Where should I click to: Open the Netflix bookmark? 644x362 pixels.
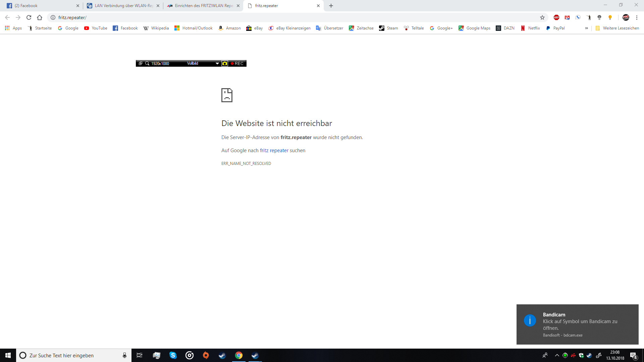tap(530, 28)
